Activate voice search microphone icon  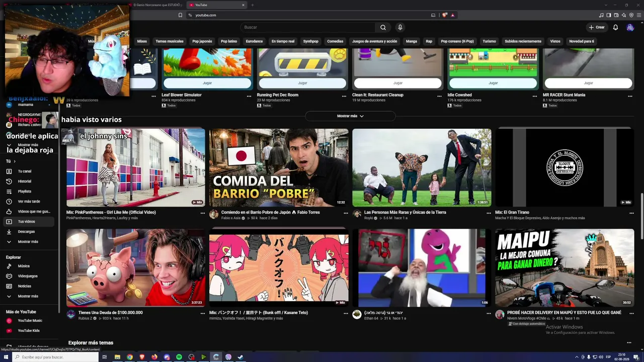[400, 27]
